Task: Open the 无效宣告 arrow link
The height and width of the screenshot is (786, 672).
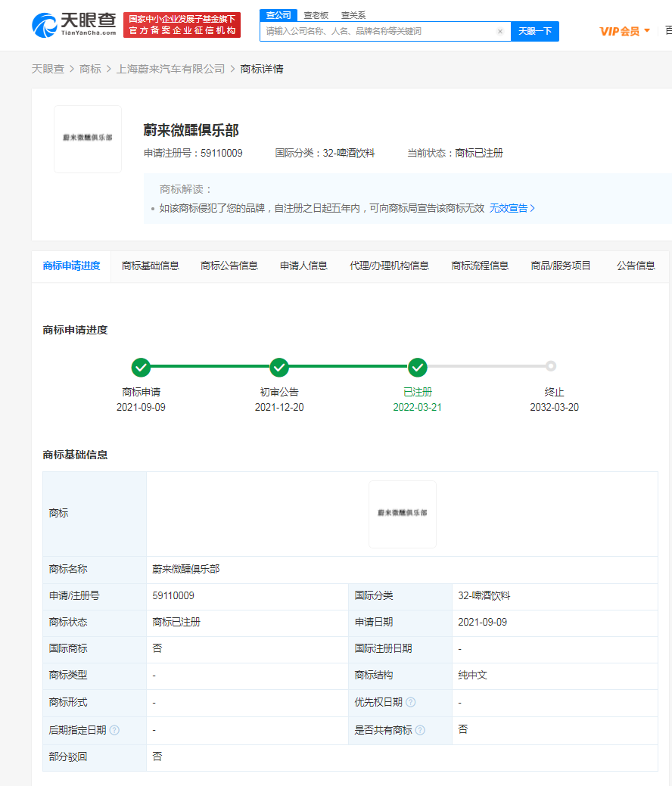Action: (512, 208)
